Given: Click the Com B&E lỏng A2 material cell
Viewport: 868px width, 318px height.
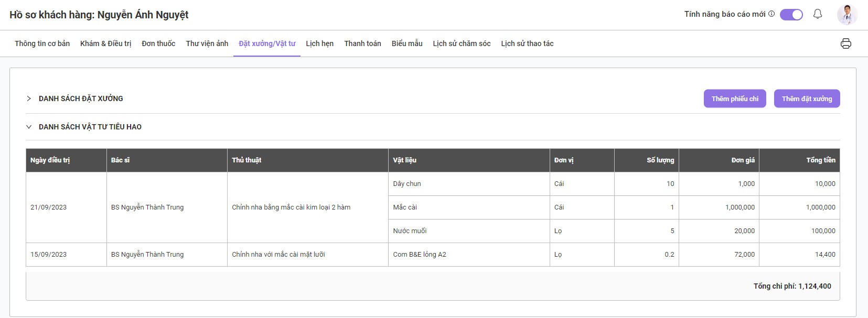Looking at the screenshot, I should pyautogui.click(x=420, y=255).
